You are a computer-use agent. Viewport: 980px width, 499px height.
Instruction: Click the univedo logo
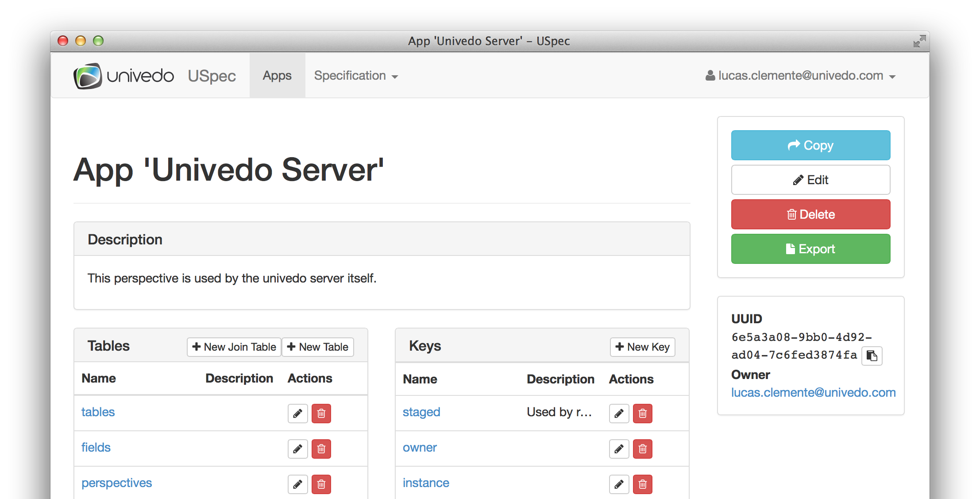click(x=124, y=76)
